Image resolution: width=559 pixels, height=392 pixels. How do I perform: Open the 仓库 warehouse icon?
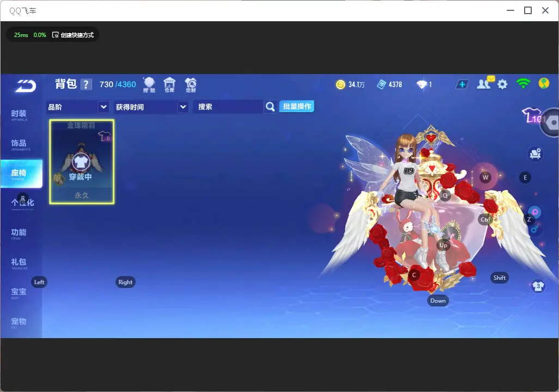[169, 85]
